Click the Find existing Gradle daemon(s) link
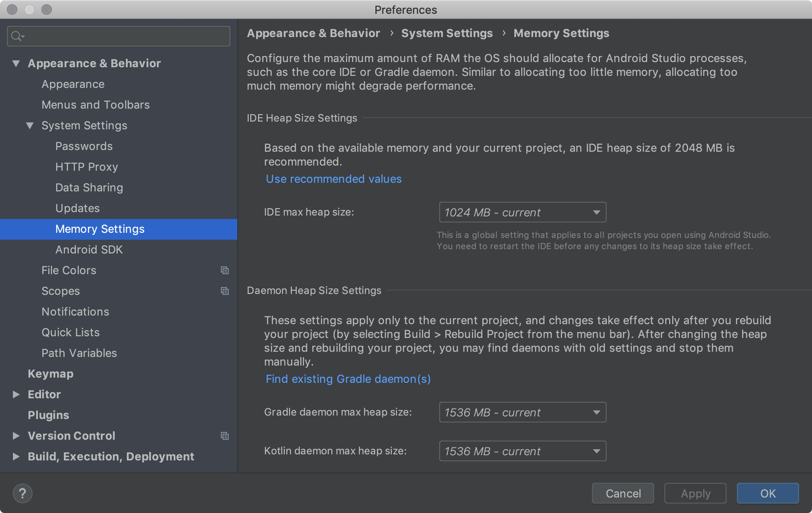The image size is (812, 513). (x=348, y=378)
